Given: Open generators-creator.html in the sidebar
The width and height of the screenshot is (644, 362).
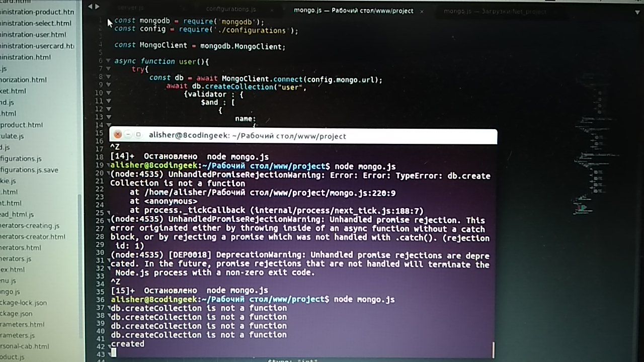Looking at the screenshot, I should [33, 237].
